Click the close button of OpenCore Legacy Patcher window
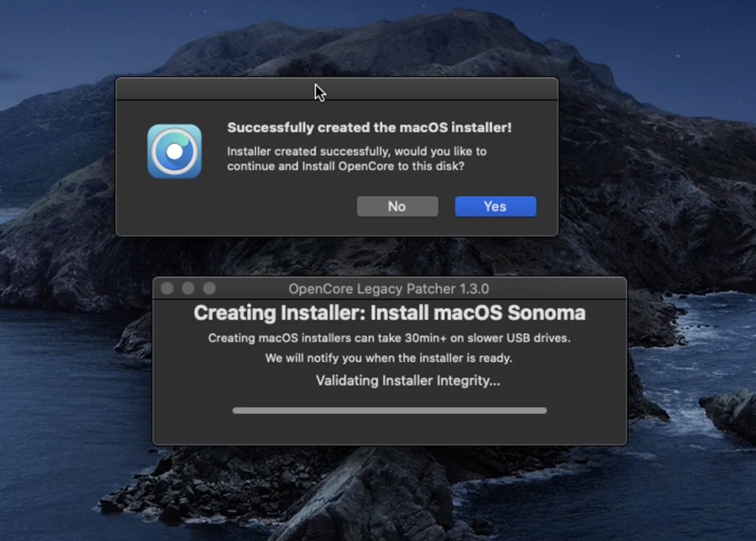This screenshot has width=756, height=541. pyautogui.click(x=167, y=288)
